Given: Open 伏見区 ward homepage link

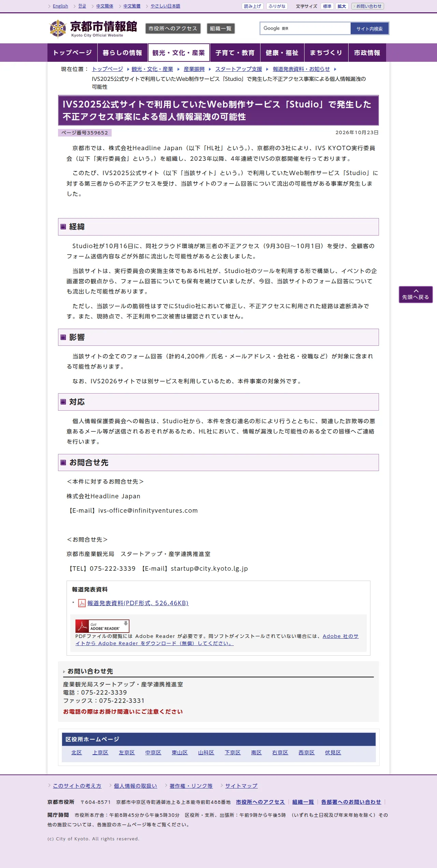Looking at the screenshot, I should pyautogui.click(x=333, y=753).
